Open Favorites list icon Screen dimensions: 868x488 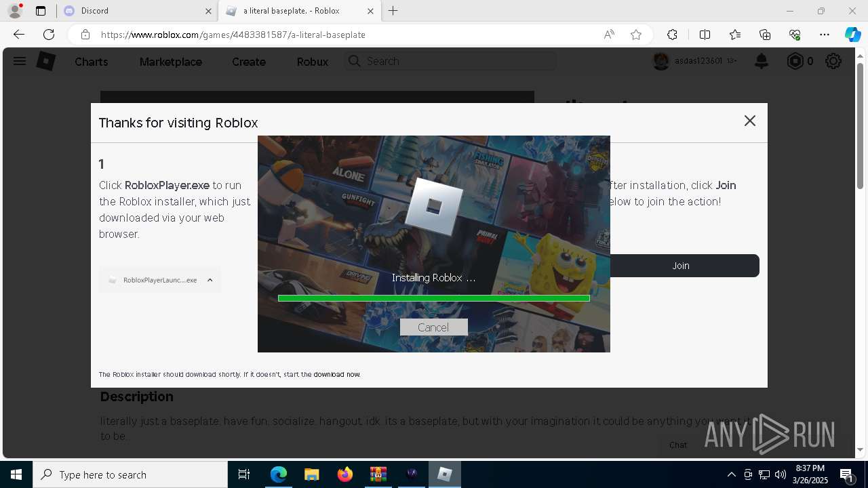735,35
